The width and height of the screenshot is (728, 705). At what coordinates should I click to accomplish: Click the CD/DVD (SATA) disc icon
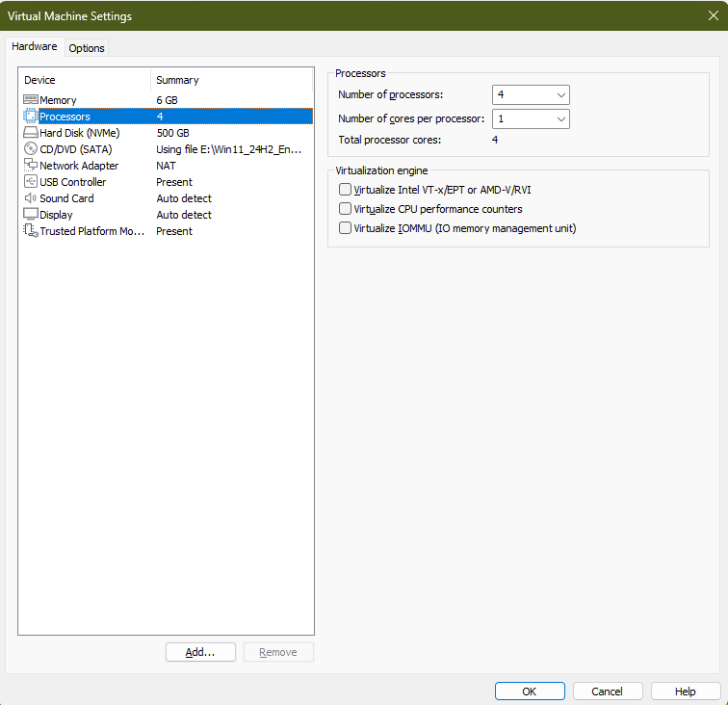[x=31, y=149]
